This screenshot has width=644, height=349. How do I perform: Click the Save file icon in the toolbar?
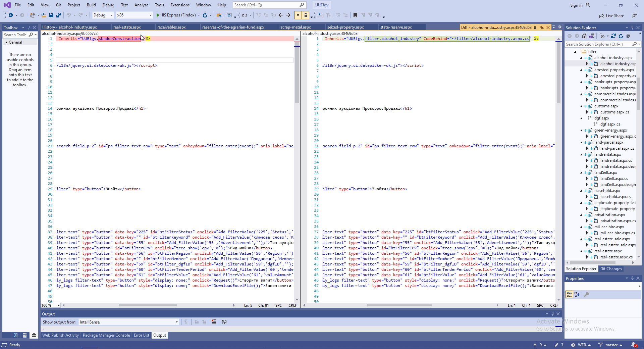[51, 15]
